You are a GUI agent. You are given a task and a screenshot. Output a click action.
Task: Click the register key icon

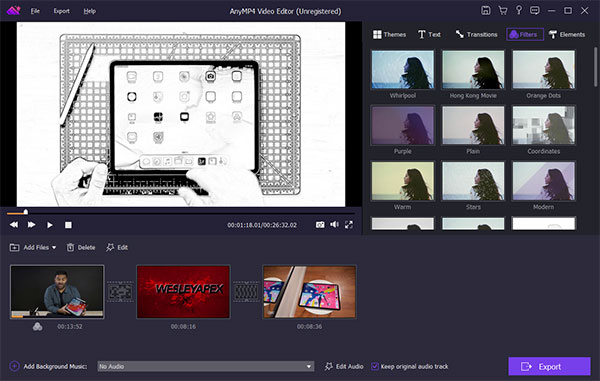[x=519, y=10]
